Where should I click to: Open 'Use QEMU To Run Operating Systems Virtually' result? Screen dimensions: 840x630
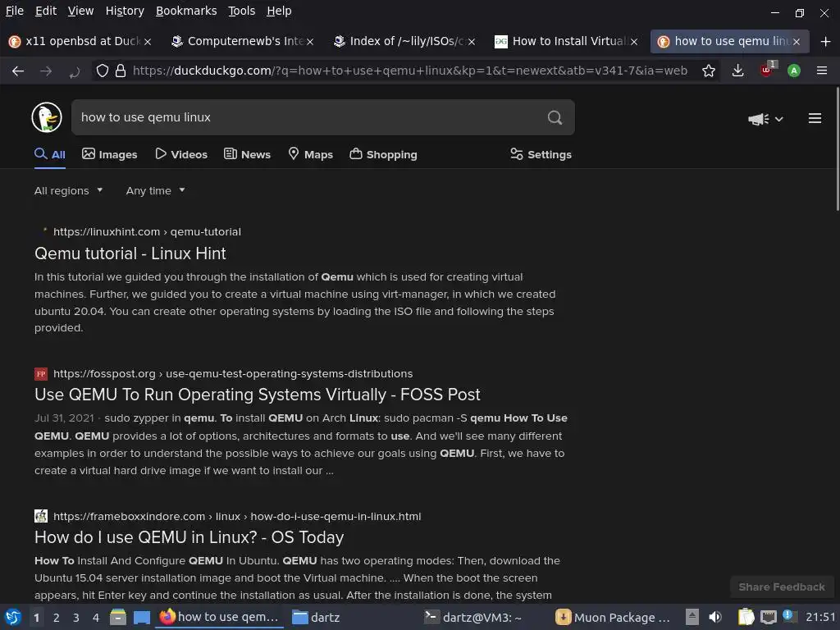tap(257, 395)
